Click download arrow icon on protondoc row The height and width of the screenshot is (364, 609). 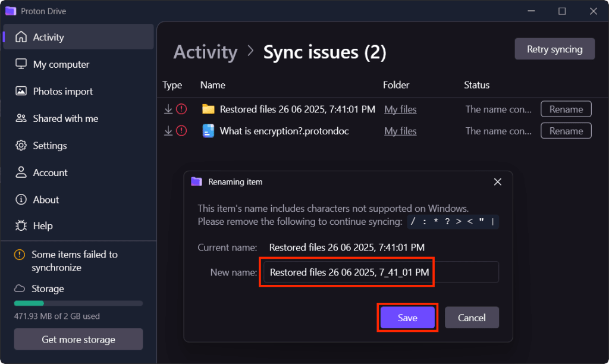click(x=168, y=131)
